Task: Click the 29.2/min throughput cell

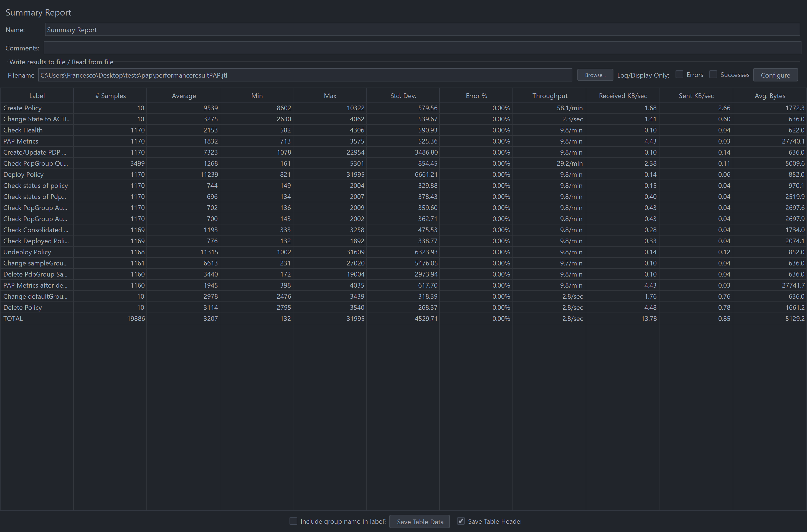Action: 550,163
